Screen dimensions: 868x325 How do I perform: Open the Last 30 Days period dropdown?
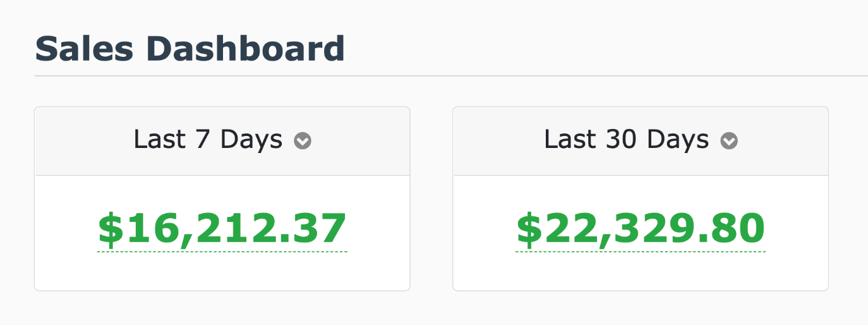click(626, 140)
